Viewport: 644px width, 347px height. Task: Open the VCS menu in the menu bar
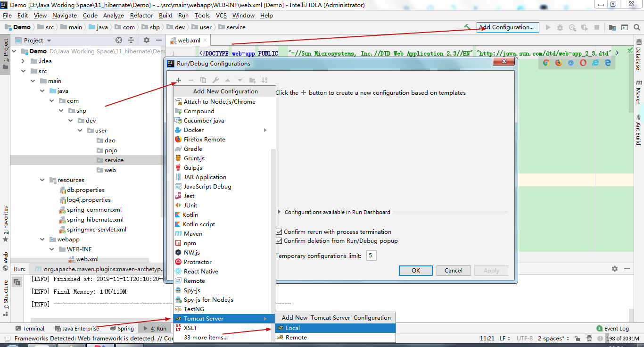(x=221, y=15)
